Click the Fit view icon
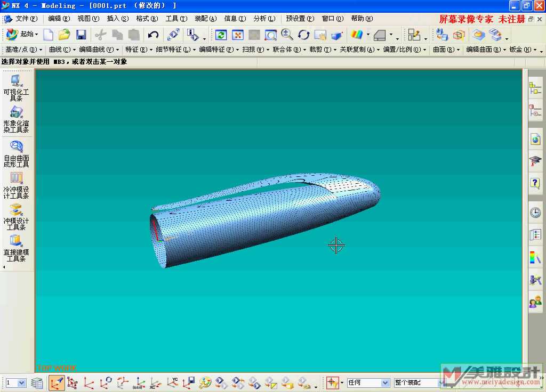The height and width of the screenshot is (392, 546). tap(237, 35)
